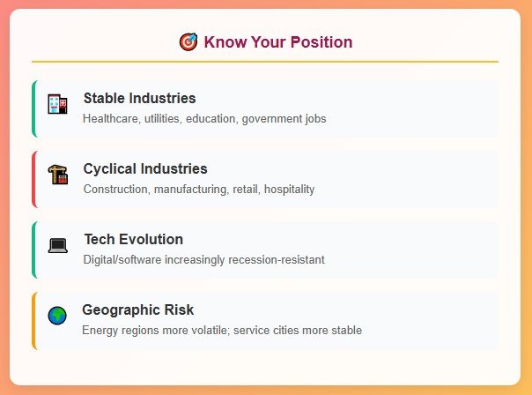Select the Energy regions more volatile description
Viewport: 532px width, 395px height.
click(222, 330)
